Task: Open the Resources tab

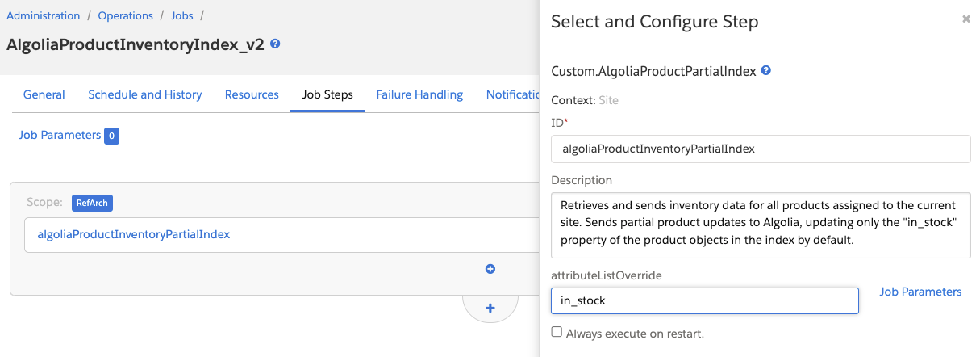Action: pyautogui.click(x=252, y=94)
